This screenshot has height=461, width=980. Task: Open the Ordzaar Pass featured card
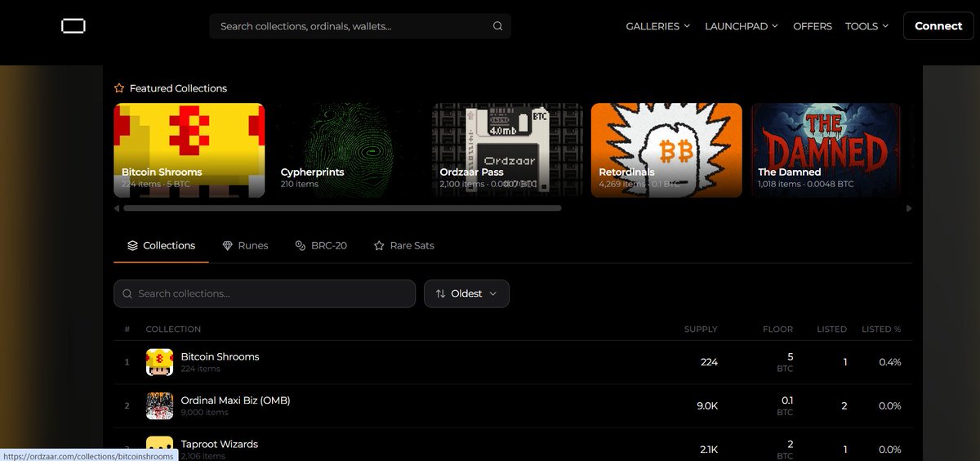tap(507, 150)
